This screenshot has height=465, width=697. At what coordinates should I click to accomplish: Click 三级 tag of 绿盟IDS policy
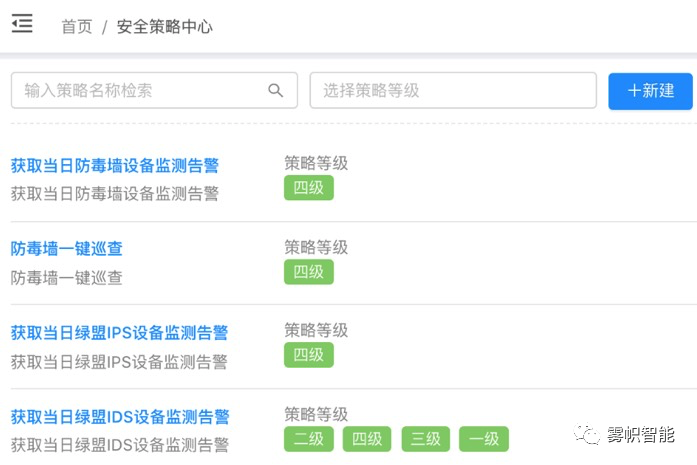click(x=426, y=439)
